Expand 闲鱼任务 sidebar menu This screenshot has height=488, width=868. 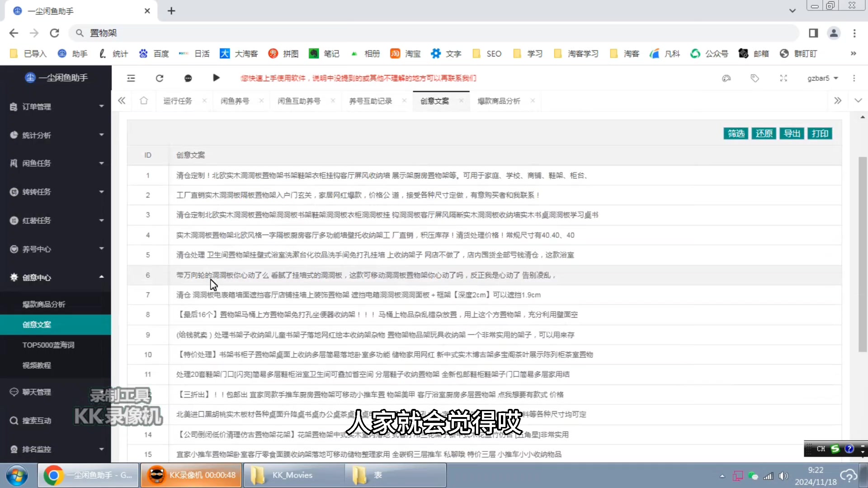(56, 163)
